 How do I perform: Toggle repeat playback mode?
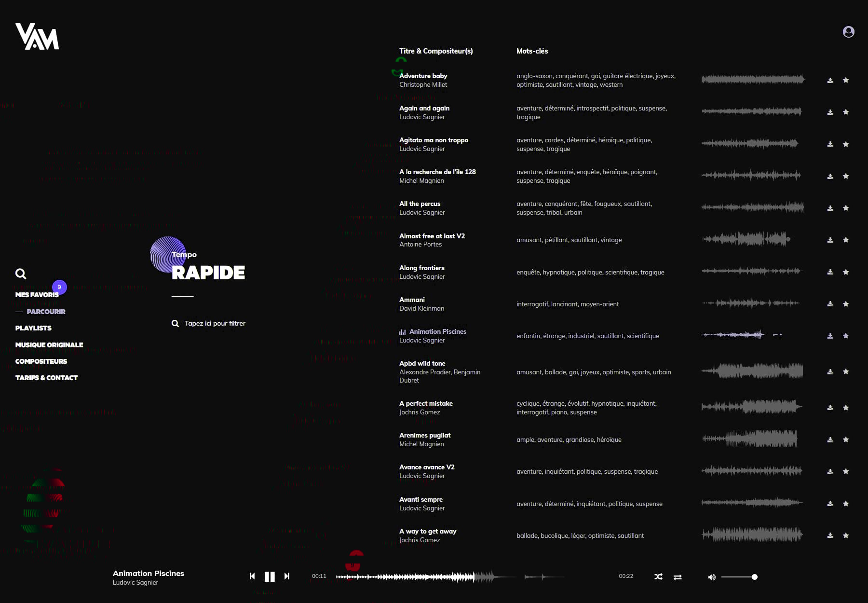point(678,577)
